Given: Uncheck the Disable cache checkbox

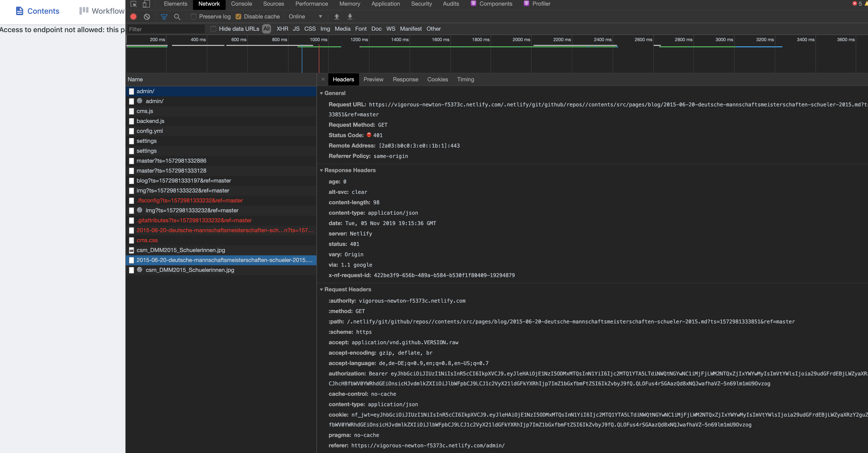Looking at the screenshot, I should (239, 17).
